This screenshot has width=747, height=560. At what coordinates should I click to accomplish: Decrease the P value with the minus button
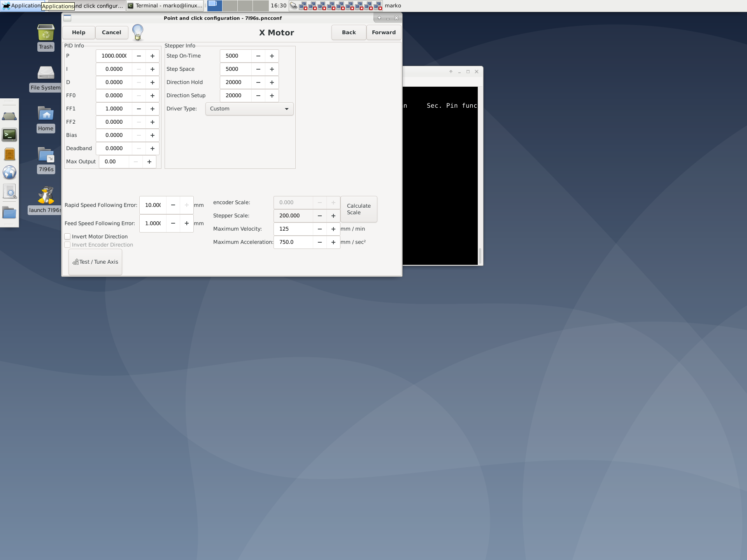pos(139,56)
